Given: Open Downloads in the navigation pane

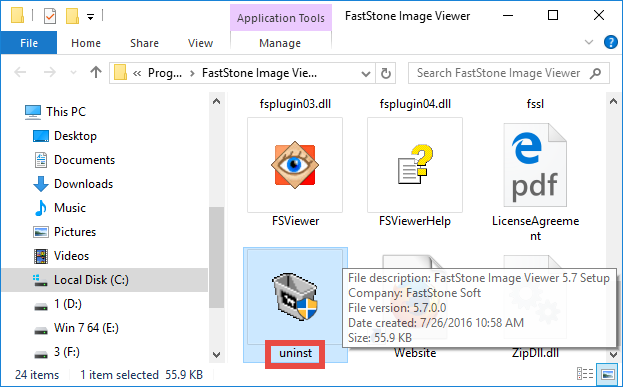Looking at the screenshot, I should 83,184.
